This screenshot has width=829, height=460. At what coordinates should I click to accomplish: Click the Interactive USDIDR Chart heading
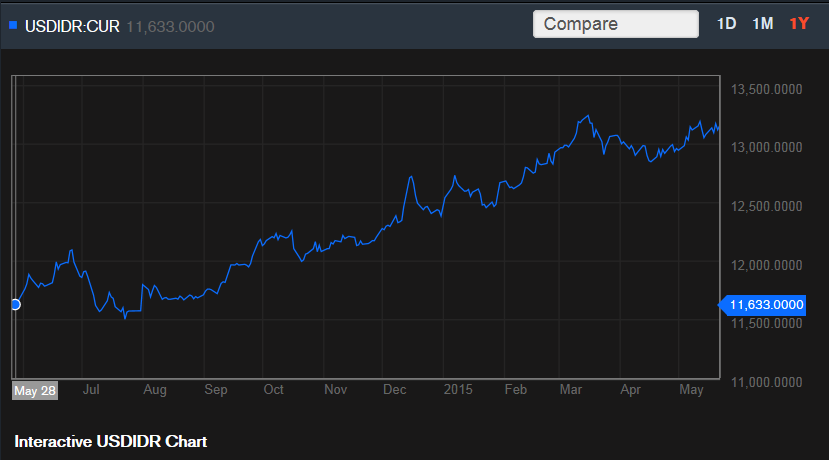(110, 441)
